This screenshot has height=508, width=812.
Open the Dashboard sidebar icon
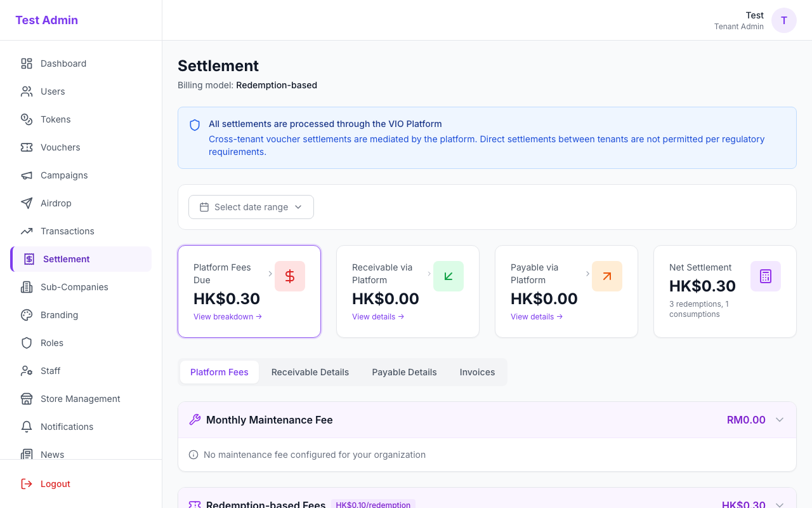26,63
